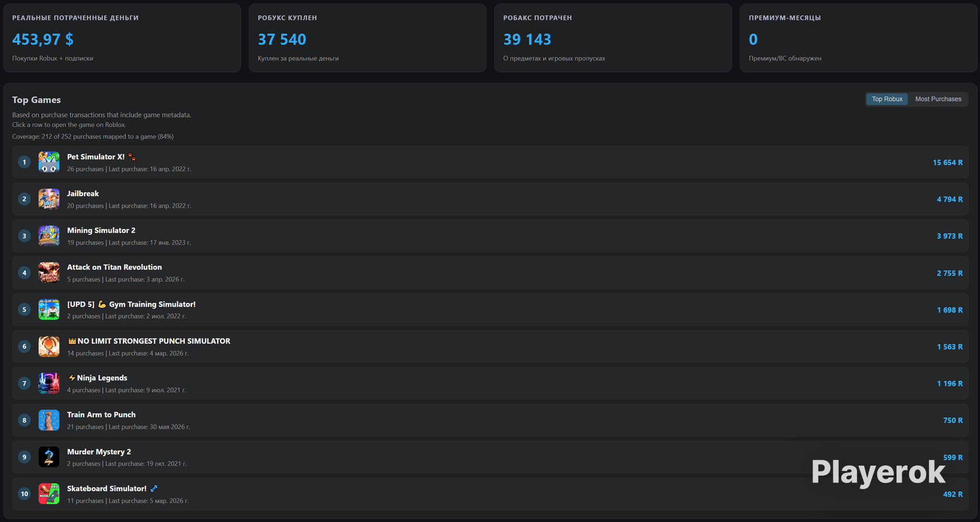The image size is (980, 522).
Task: Open the Jailbreak game title link
Action: point(83,194)
